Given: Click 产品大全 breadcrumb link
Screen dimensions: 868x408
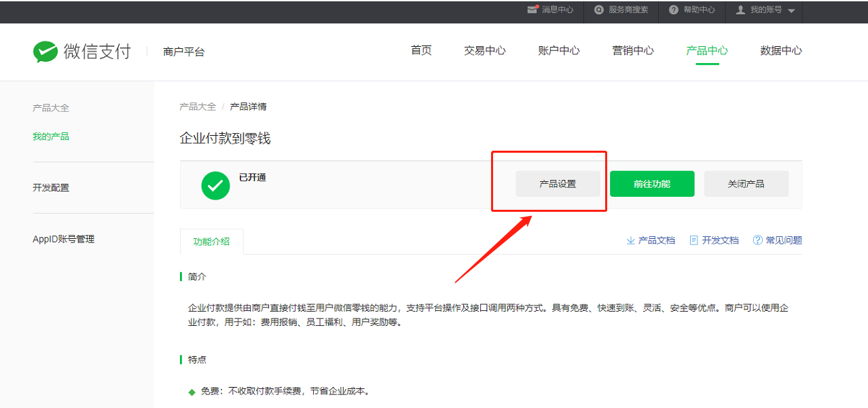Looking at the screenshot, I should click(198, 107).
